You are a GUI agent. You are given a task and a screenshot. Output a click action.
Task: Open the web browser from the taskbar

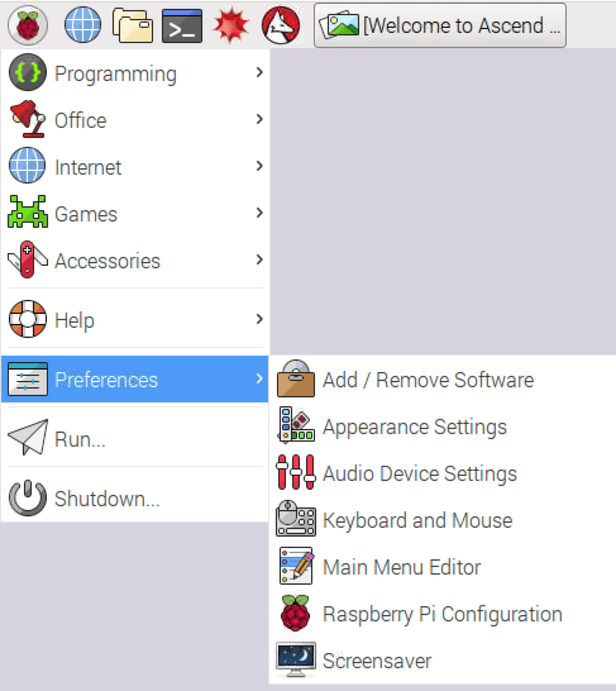pos(82,25)
